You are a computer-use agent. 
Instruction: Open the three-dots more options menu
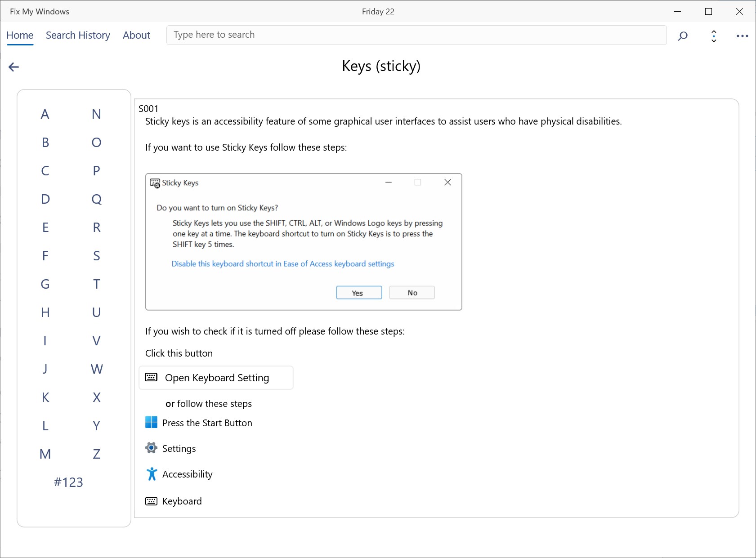(x=742, y=36)
